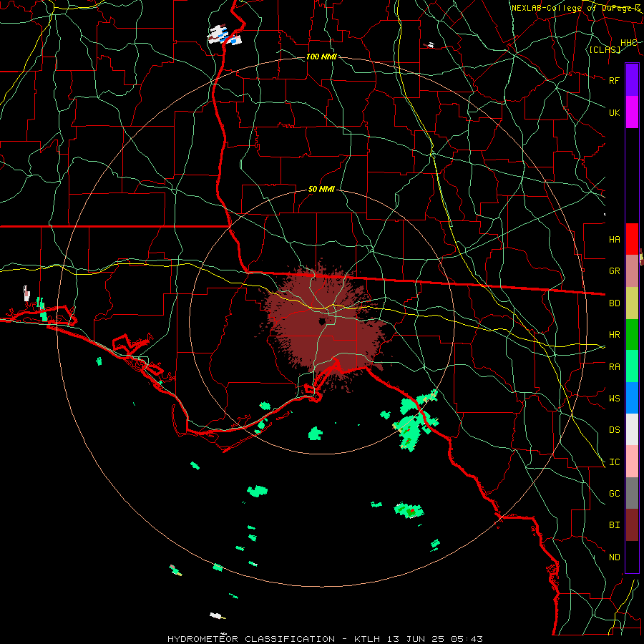644x644 pixels.
Task: Click the IC legend label
Action: click(614, 462)
